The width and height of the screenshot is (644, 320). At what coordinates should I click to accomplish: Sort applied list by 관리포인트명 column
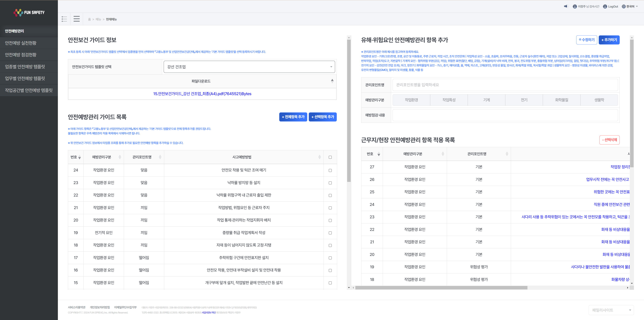pos(507,154)
